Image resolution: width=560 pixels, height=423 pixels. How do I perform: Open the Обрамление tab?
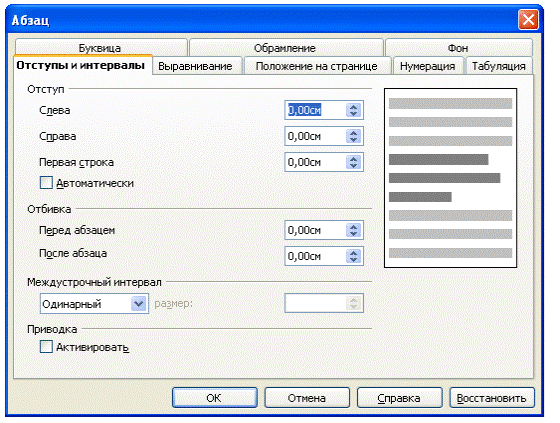286,47
